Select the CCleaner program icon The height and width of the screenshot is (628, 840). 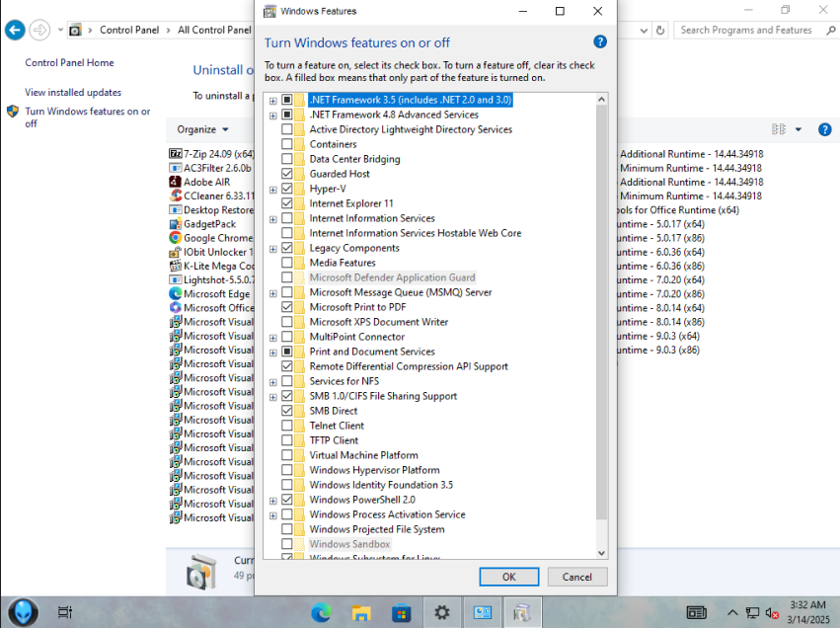point(175,196)
